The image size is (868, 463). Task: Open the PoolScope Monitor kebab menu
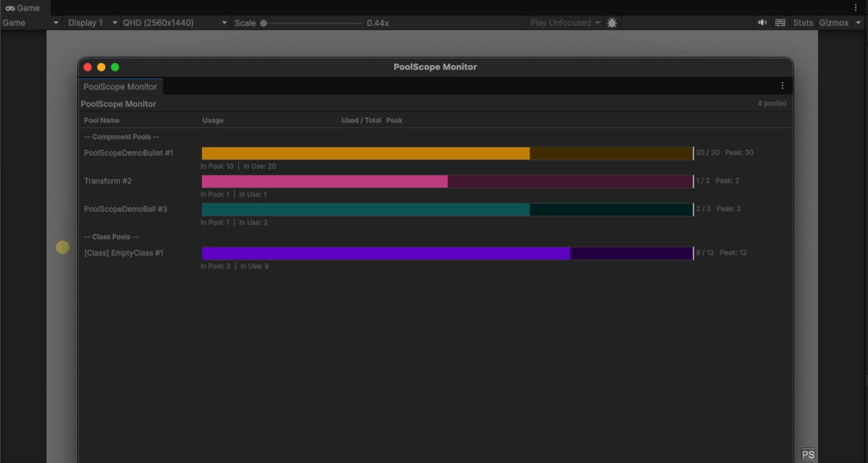[782, 86]
